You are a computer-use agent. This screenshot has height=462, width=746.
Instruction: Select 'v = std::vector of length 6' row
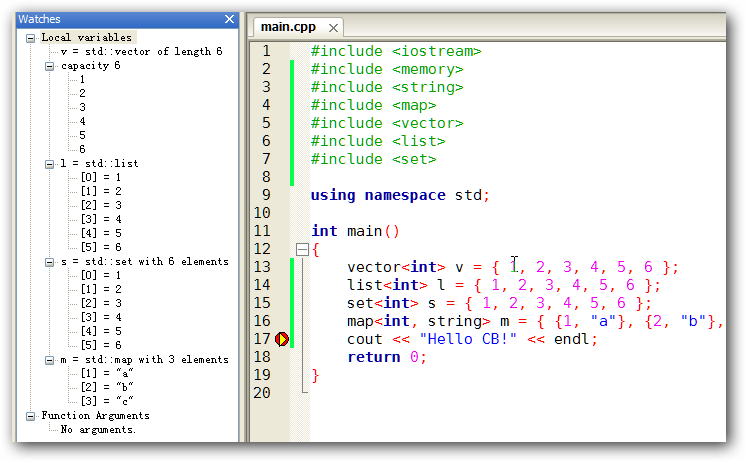tap(141, 51)
